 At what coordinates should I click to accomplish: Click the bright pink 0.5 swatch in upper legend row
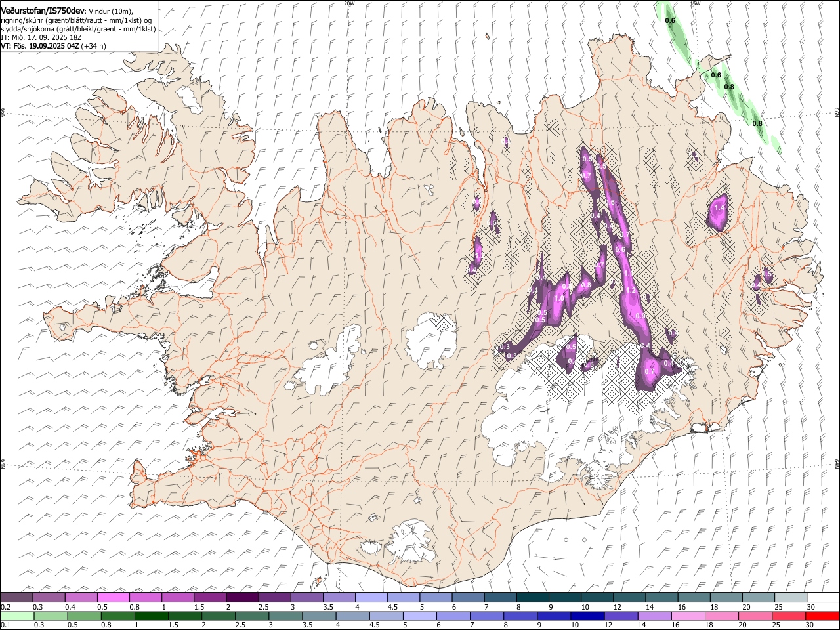click(114, 598)
